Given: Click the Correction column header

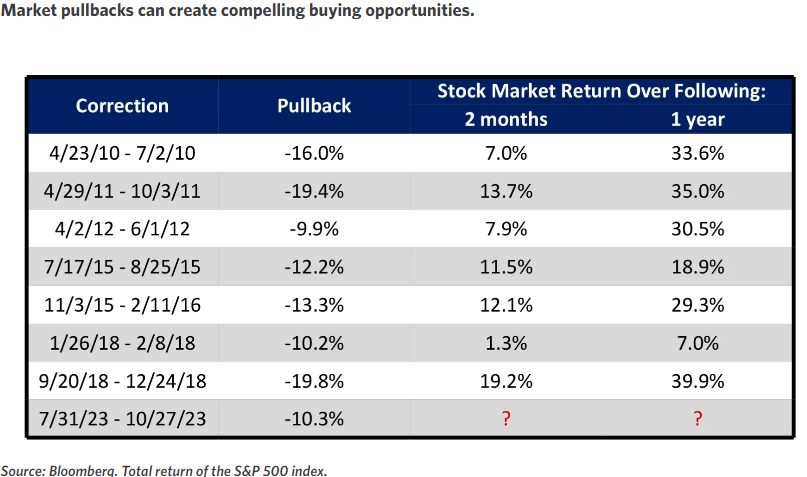Looking at the screenshot, I should (x=122, y=106).
